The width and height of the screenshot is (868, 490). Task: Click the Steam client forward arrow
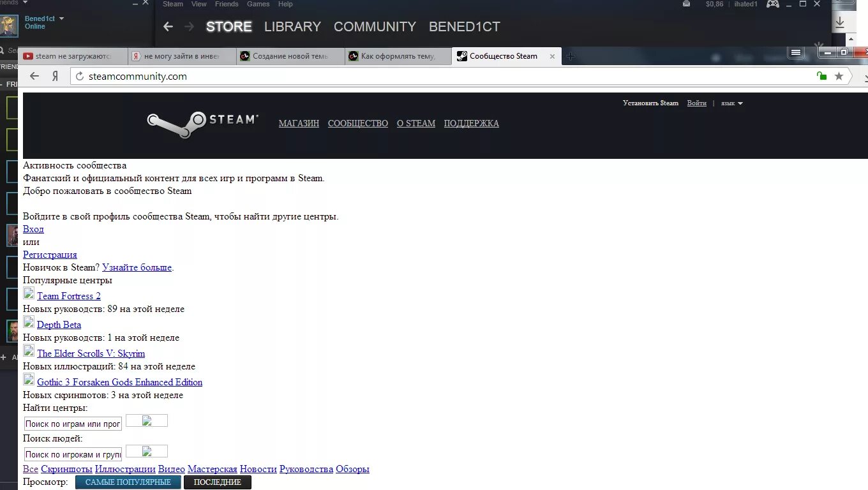coord(189,27)
